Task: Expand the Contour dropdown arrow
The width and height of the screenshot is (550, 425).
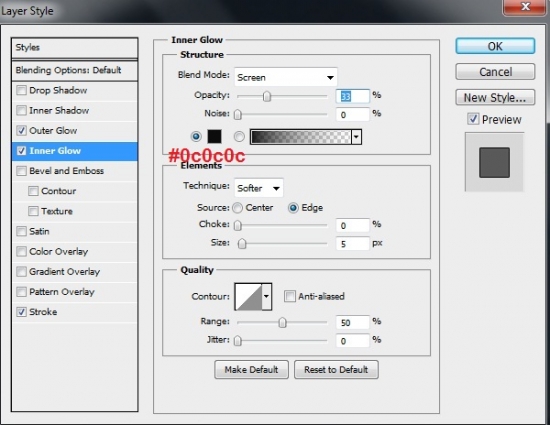Action: coord(267,297)
